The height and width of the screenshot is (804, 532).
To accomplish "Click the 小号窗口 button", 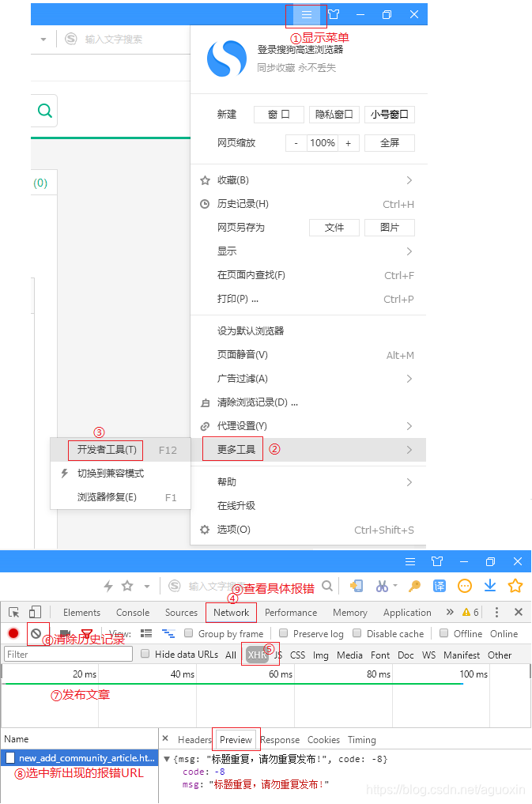I will (390, 115).
